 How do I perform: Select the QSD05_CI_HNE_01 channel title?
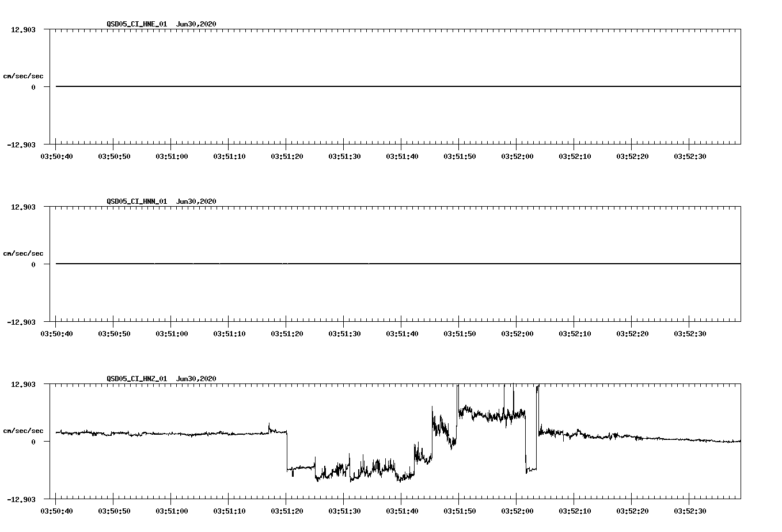tap(137, 24)
